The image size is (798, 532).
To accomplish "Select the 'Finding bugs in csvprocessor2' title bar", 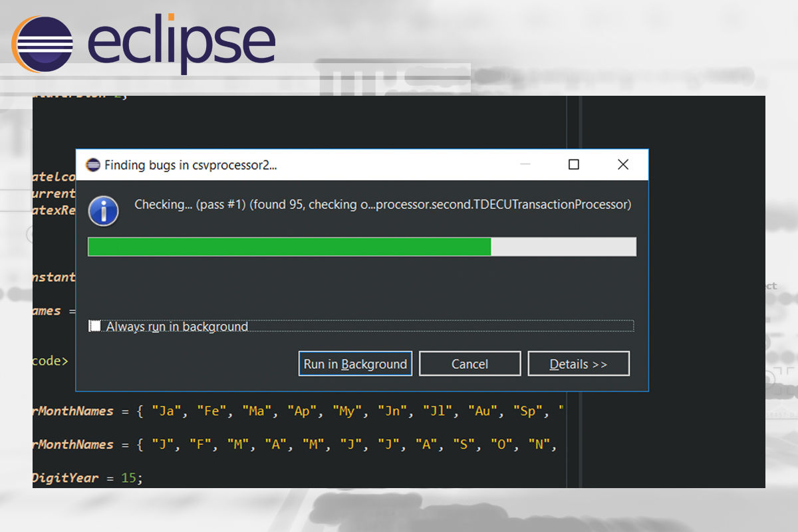I will point(199,164).
